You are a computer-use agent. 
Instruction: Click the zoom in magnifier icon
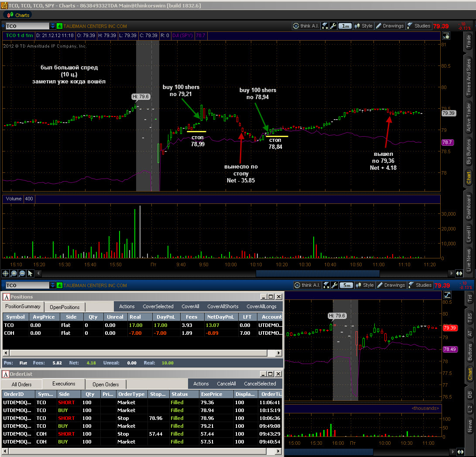click(14, 273)
